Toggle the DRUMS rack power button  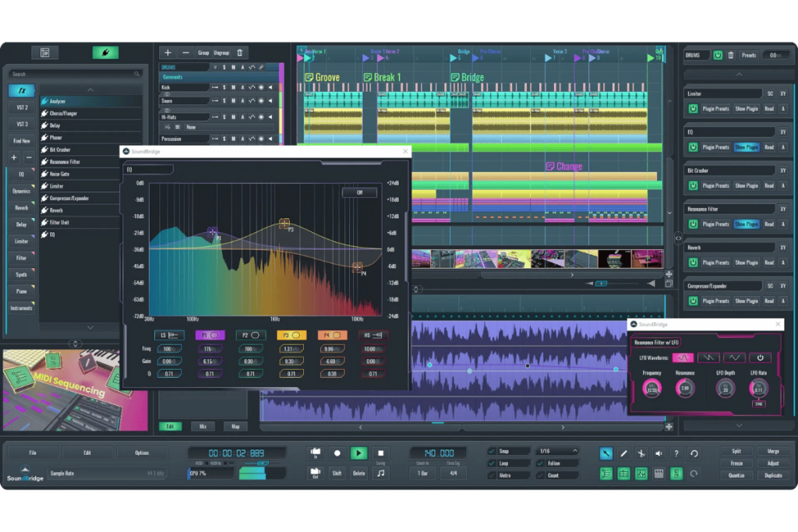pyautogui.click(x=718, y=55)
